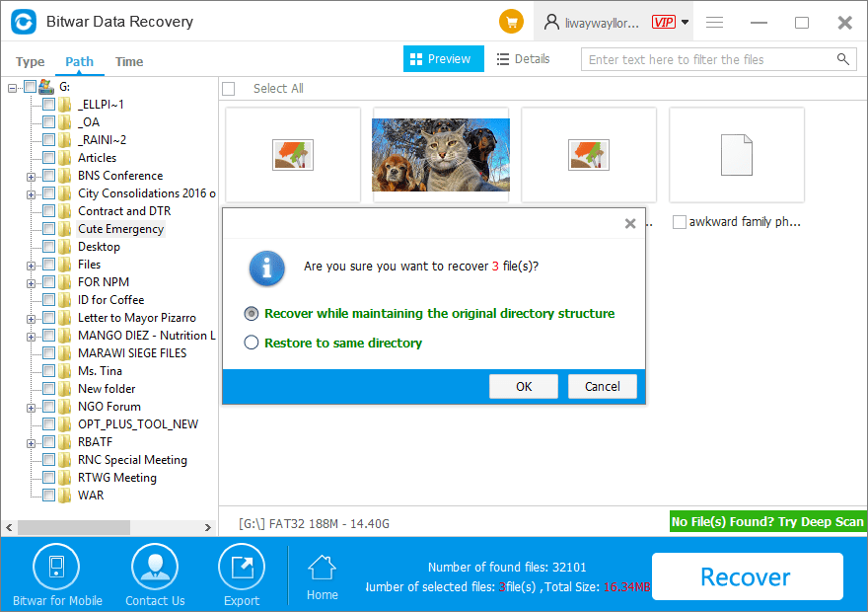
Task: Open Bitwar for Mobile
Action: (x=56, y=568)
